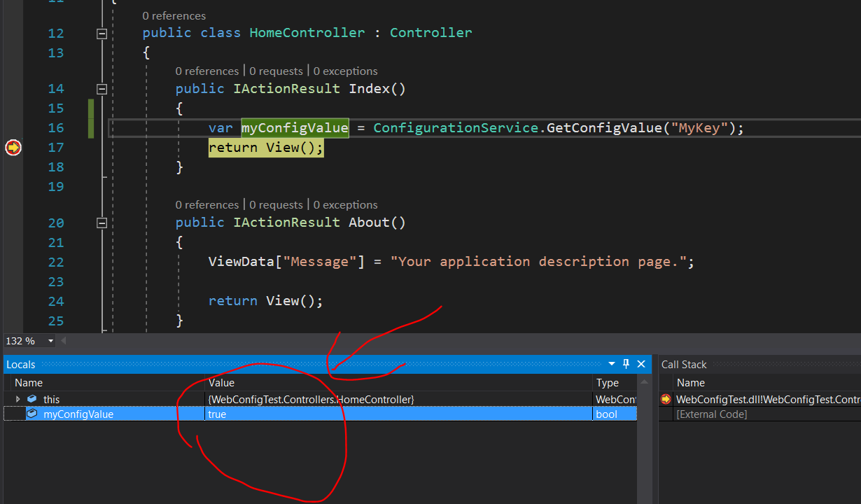The image size is (861, 504).
Task: Click the current statement arrow in Call Stack
Action: tap(664, 399)
